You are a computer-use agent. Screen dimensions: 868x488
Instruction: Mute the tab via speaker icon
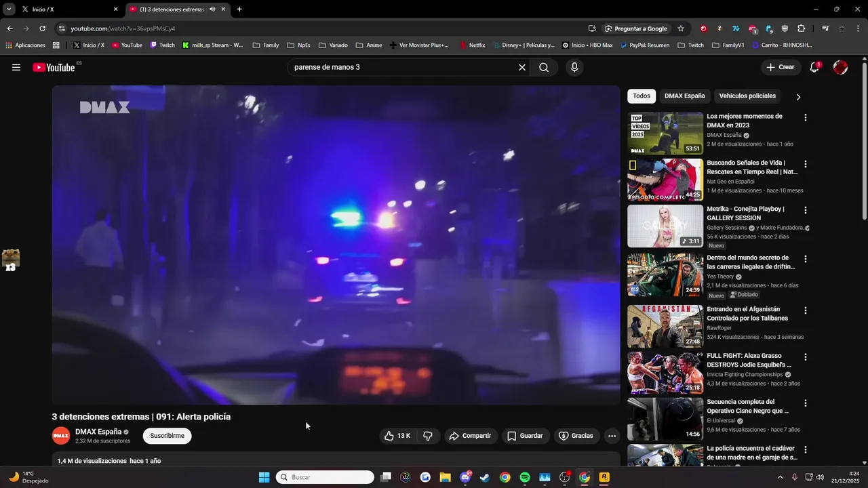pos(212,9)
